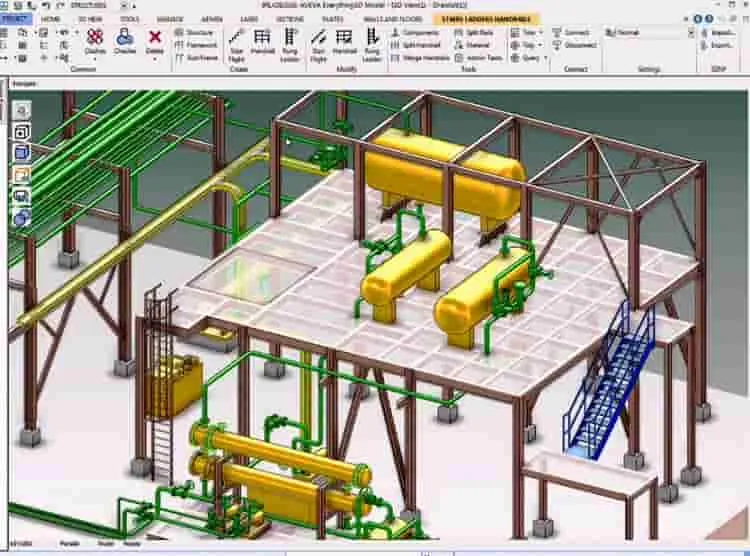Click the Disconnect button

pos(574,45)
